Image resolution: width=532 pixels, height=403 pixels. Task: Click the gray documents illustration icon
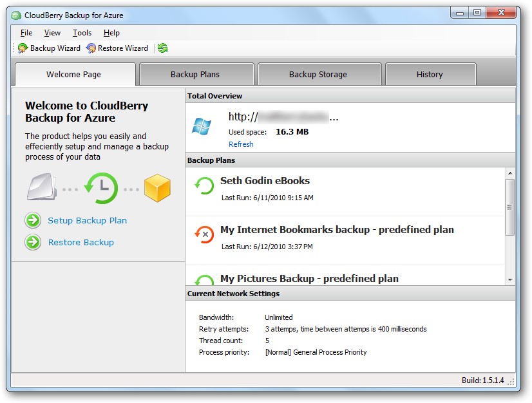(x=42, y=187)
